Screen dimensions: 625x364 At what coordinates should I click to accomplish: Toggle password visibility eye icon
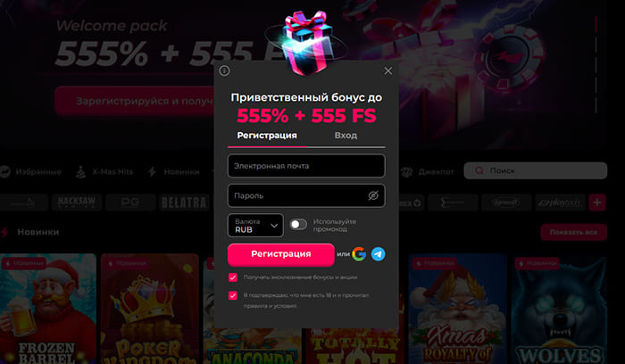373,195
